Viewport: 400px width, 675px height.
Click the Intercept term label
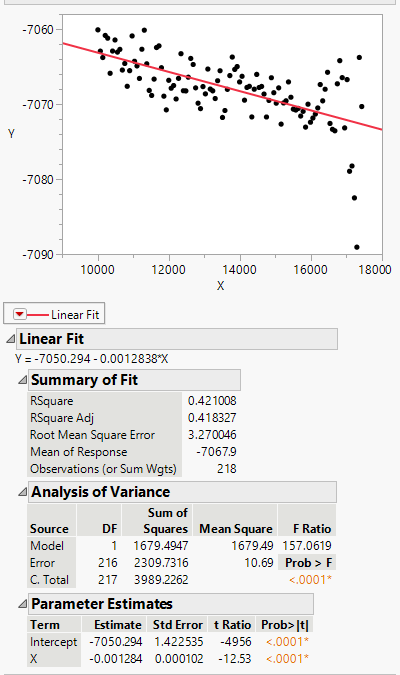click(x=53, y=642)
